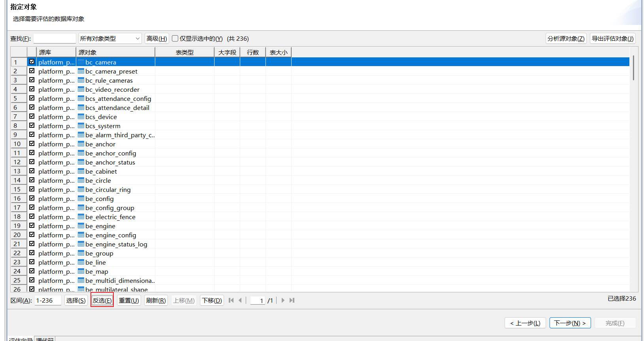Click 上一步(L) button
Viewport: 644px width, 341px height.
525,323
